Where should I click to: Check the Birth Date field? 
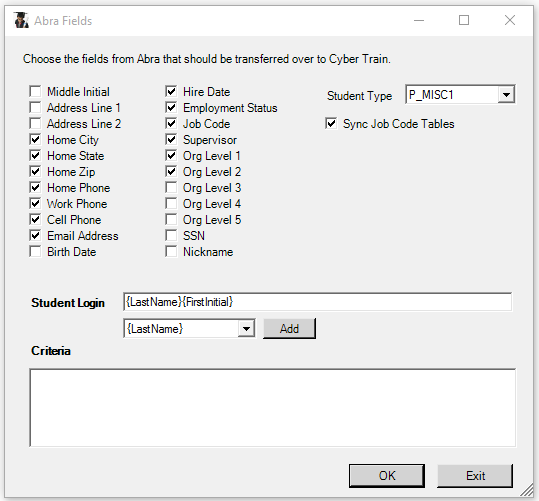pos(35,251)
